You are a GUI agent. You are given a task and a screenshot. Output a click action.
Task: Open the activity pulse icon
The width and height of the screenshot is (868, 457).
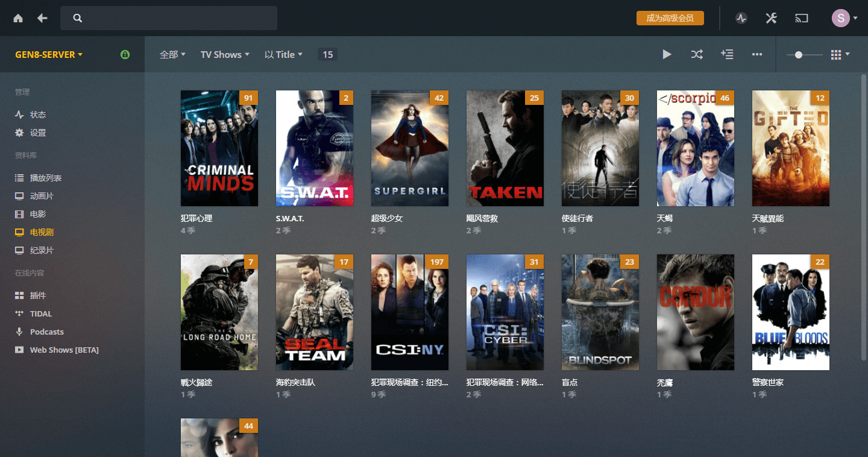(x=741, y=18)
